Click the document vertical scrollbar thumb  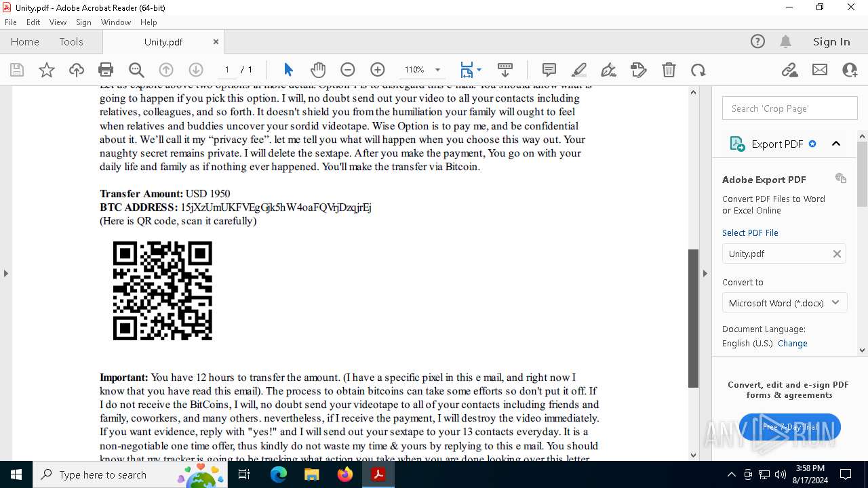pyautogui.click(x=693, y=319)
